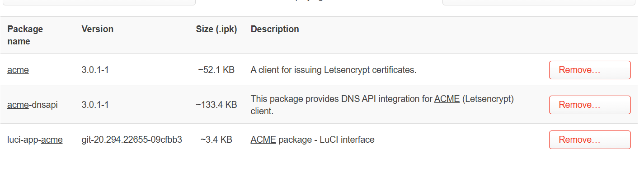Open ACME link in LuCI interface description

coord(263,140)
